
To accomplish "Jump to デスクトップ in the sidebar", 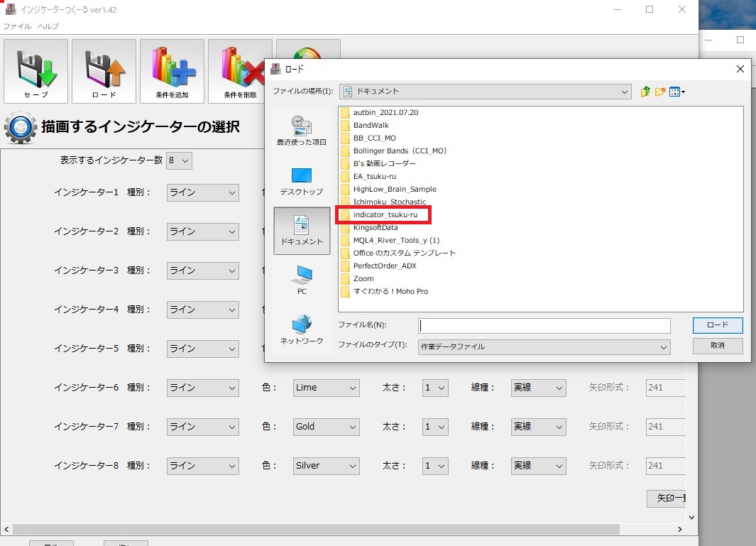I will [x=302, y=181].
